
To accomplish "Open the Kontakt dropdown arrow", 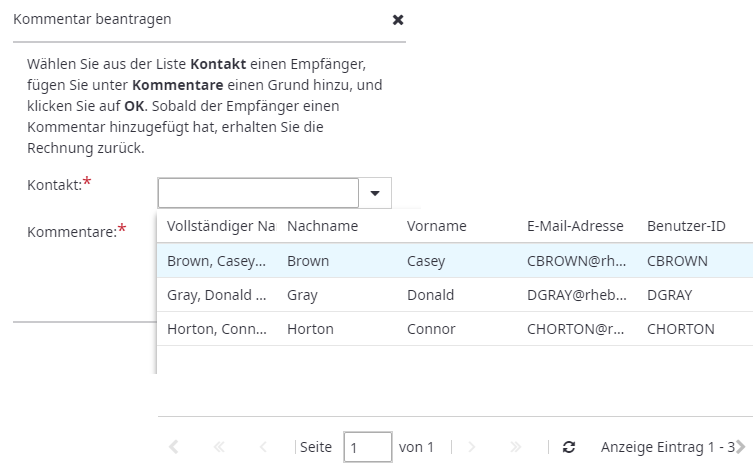I will point(375,193).
